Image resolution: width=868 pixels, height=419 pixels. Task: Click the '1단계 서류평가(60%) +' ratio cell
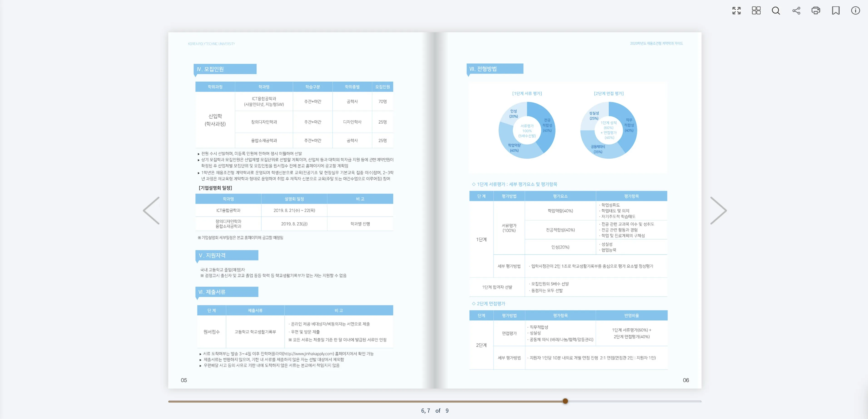pos(631,333)
